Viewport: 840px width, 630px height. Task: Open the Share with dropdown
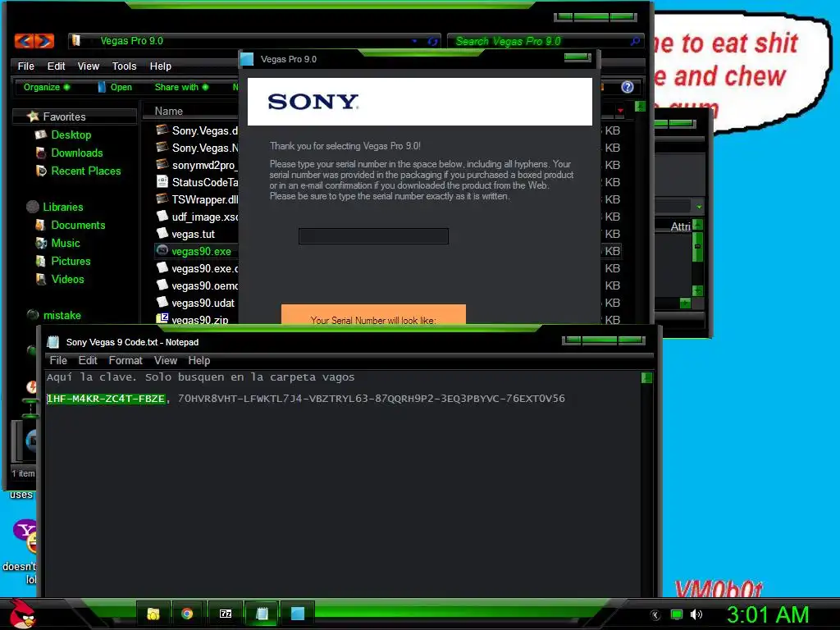(x=181, y=87)
